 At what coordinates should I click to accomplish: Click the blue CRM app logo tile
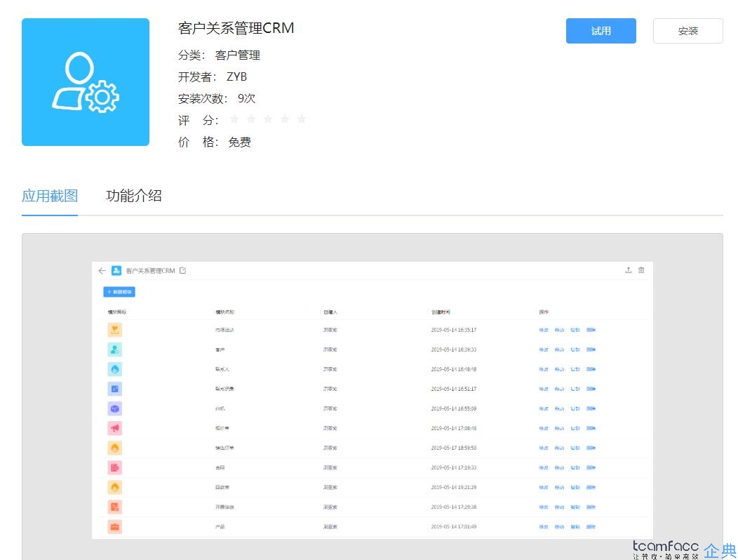click(86, 82)
